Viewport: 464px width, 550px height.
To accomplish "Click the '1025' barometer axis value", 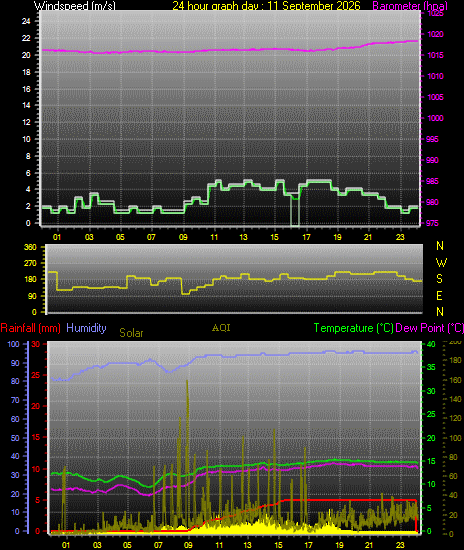I will coord(435,13).
